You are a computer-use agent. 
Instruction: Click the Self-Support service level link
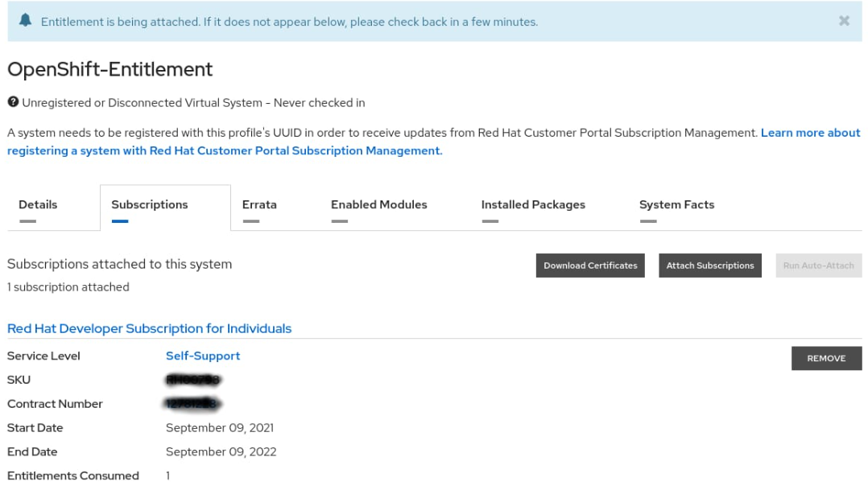[x=203, y=356]
